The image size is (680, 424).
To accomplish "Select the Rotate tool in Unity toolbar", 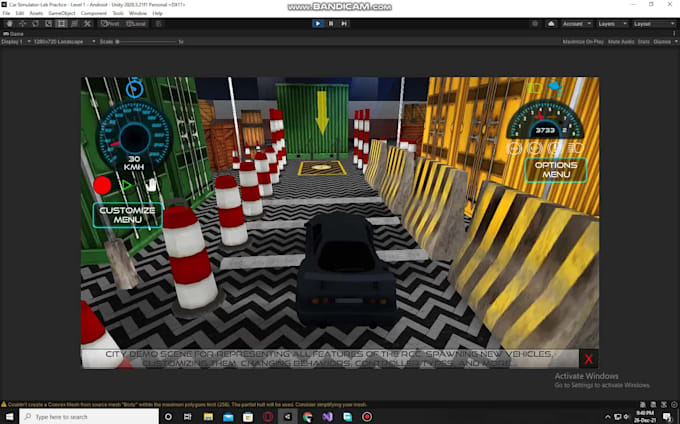I will [x=35, y=24].
